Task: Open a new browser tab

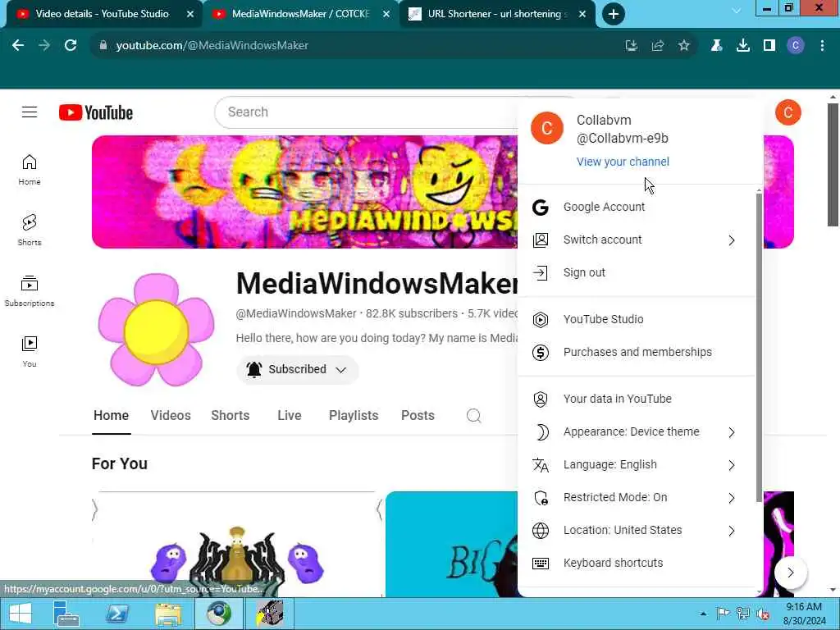Action: [614, 14]
